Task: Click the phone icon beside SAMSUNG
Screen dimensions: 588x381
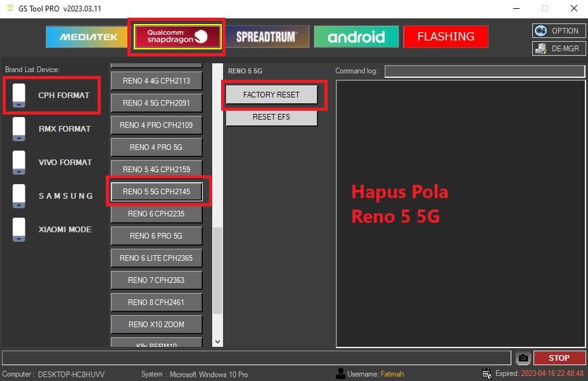Action: coord(19,196)
